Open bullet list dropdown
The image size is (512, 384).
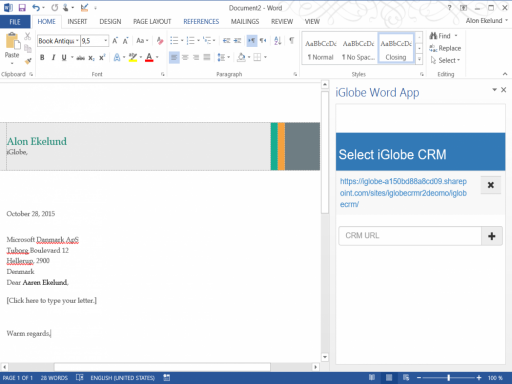click(182, 41)
